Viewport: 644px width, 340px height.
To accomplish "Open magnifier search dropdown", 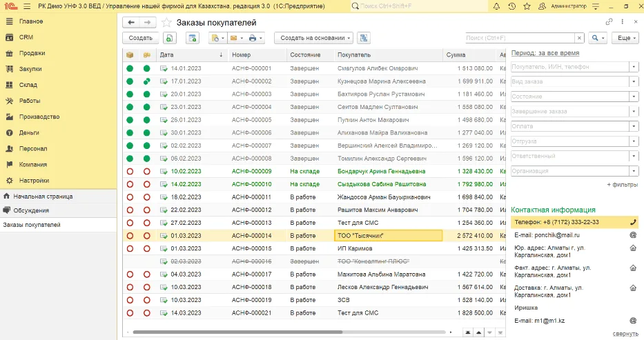I will click(x=598, y=38).
